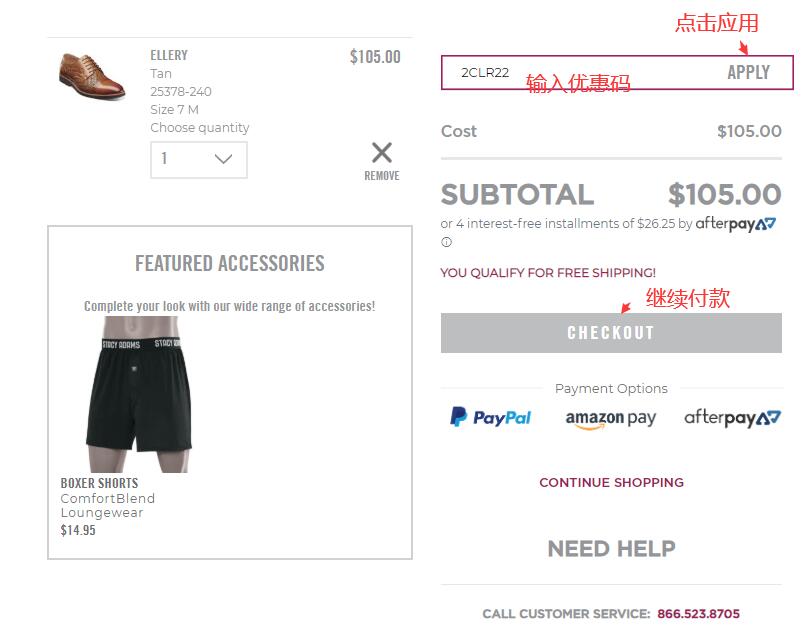812x633 pixels.
Task: Open the Boxer Shorts product image
Action: coord(139,394)
